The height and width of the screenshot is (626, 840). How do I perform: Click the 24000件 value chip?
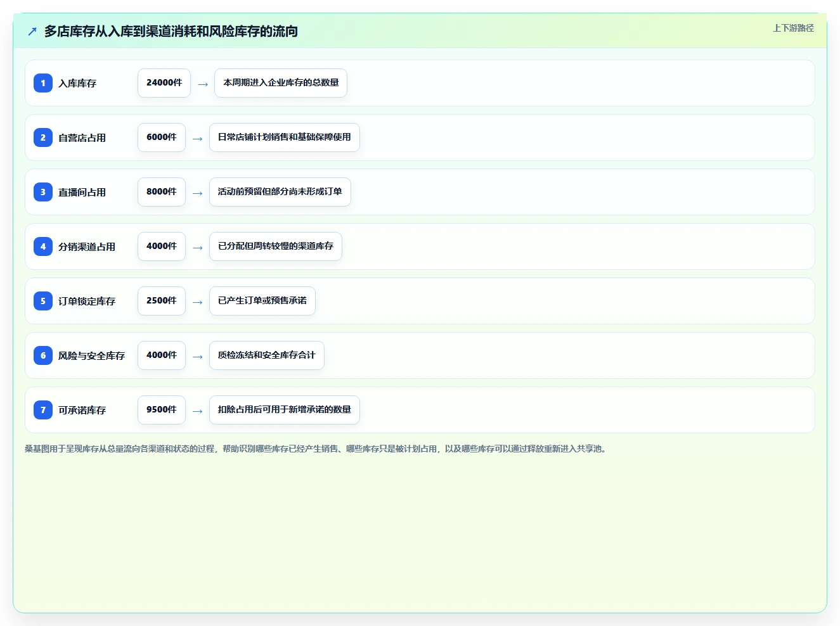164,83
